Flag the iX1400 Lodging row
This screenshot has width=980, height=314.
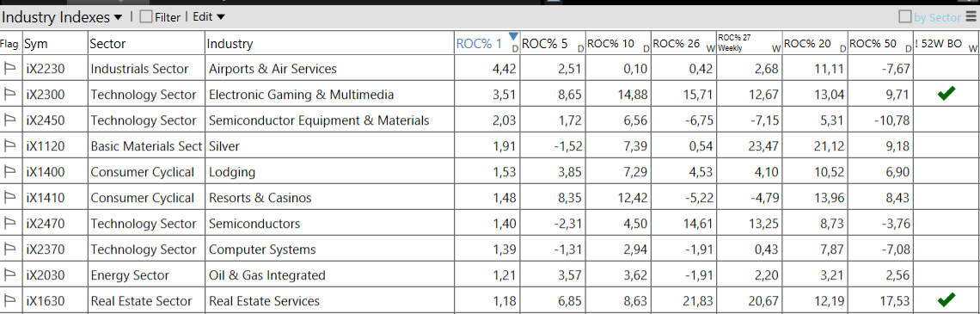click(10, 172)
